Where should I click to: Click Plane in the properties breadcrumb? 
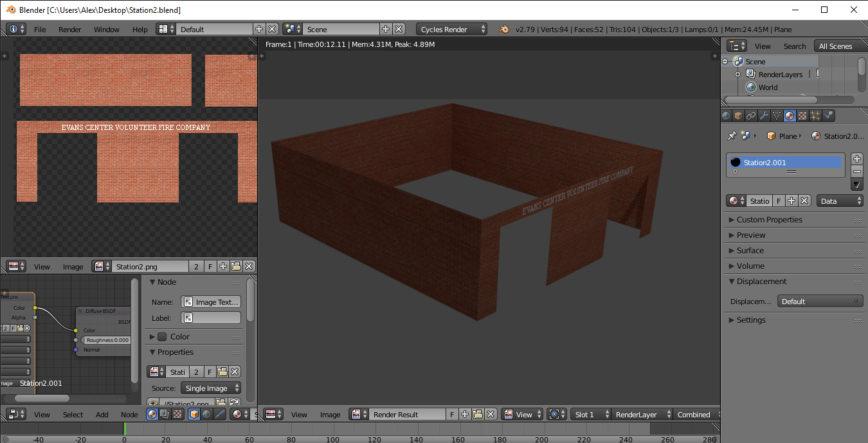(x=781, y=136)
